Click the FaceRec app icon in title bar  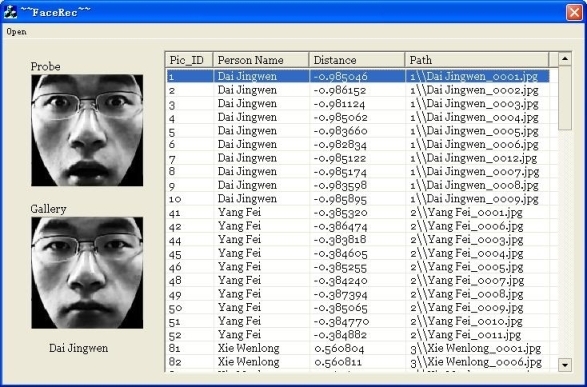[x=10, y=12]
